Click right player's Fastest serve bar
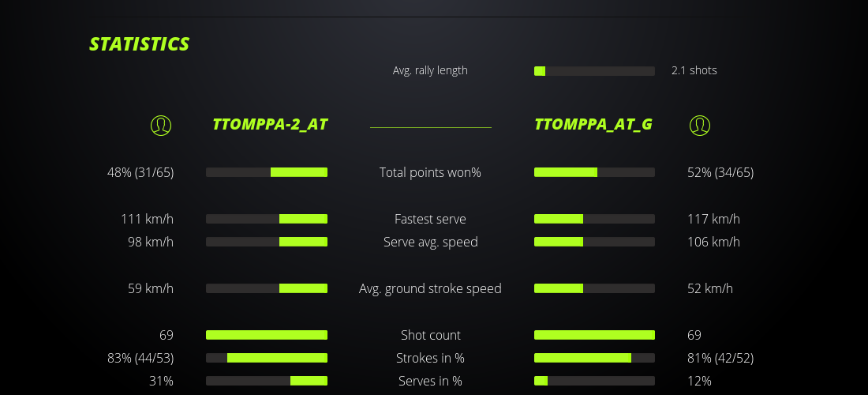This screenshot has width=868, height=395. [594, 219]
